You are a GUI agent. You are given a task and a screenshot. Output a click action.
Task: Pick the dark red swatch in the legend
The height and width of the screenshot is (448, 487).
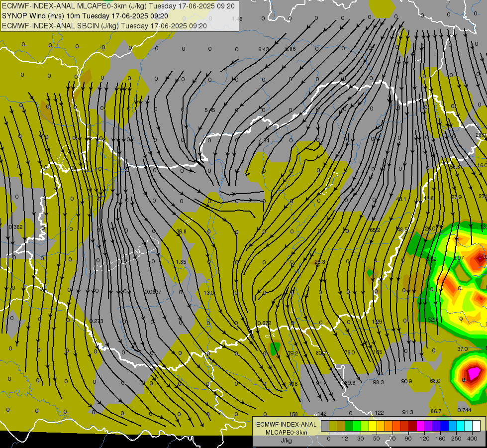coord(412,426)
